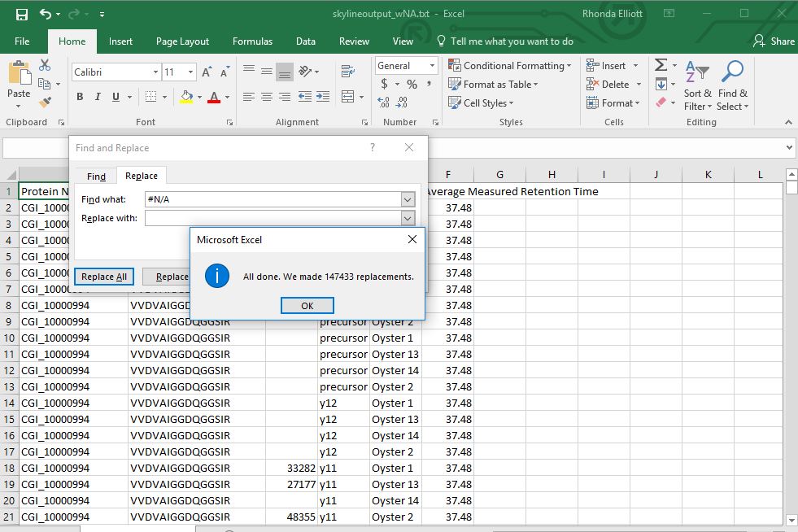Click Fill down arrow icon
Image resolution: width=798 pixels, height=532 pixels.
661,84
